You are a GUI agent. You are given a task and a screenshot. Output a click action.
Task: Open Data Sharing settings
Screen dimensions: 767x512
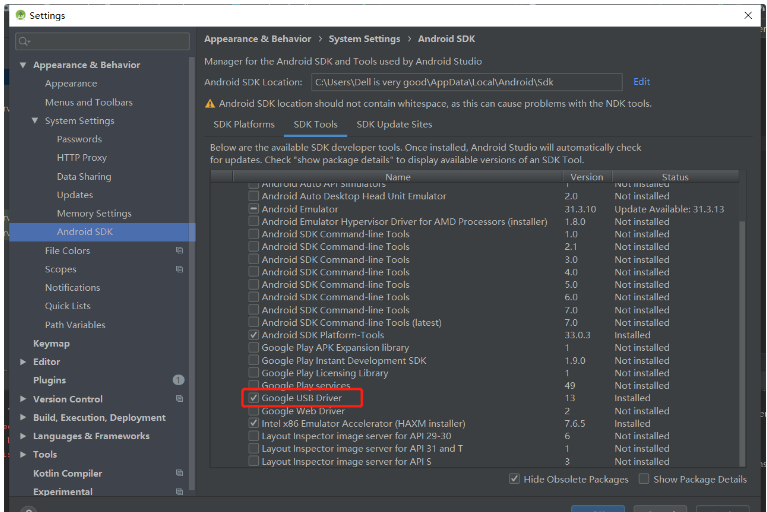tap(84, 177)
